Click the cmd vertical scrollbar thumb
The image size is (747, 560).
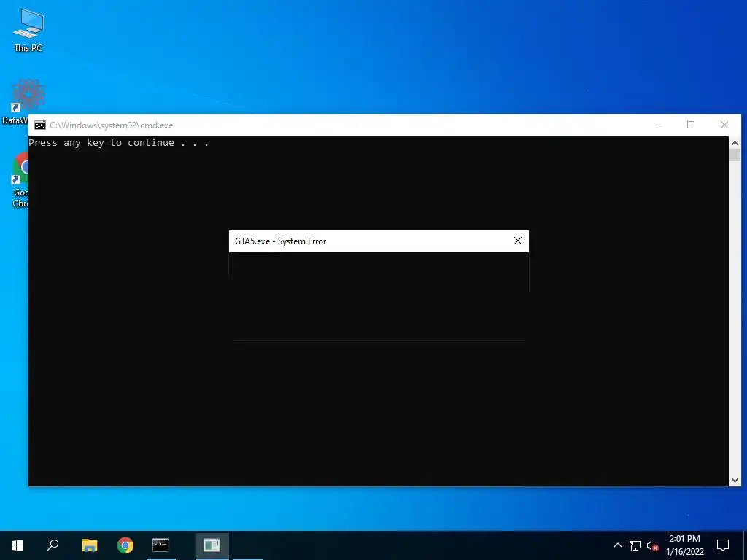(735, 155)
